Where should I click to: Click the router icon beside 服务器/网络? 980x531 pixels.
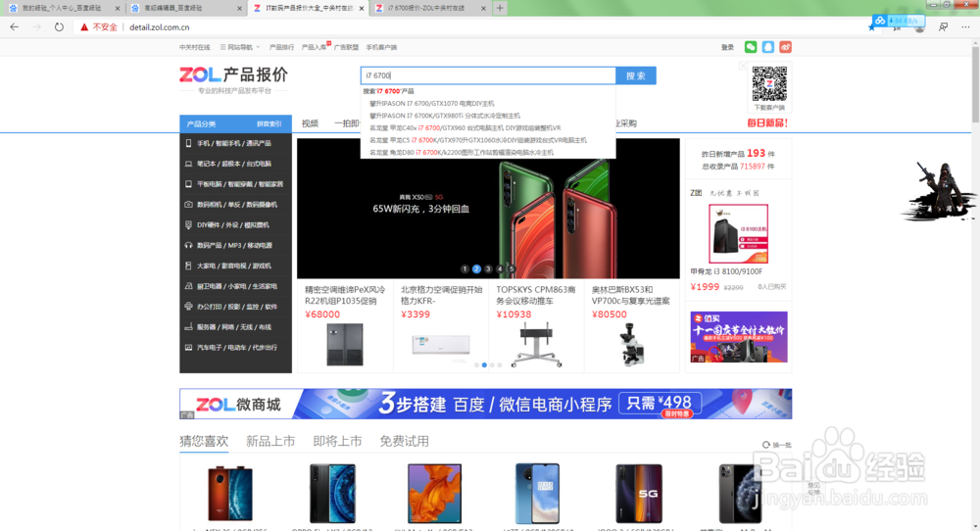(x=188, y=326)
